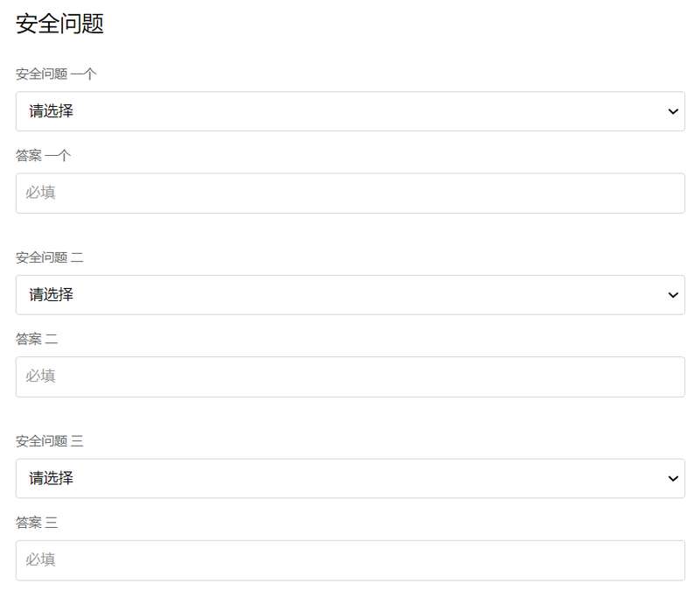This screenshot has width=700, height=598.
Task: Click the 答案 三 field label
Action: (x=37, y=523)
